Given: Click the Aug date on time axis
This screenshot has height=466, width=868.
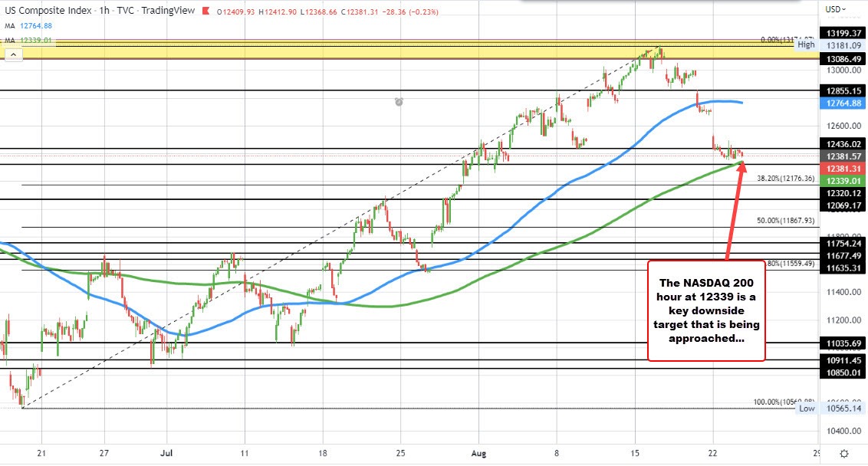Looking at the screenshot, I should [478, 453].
